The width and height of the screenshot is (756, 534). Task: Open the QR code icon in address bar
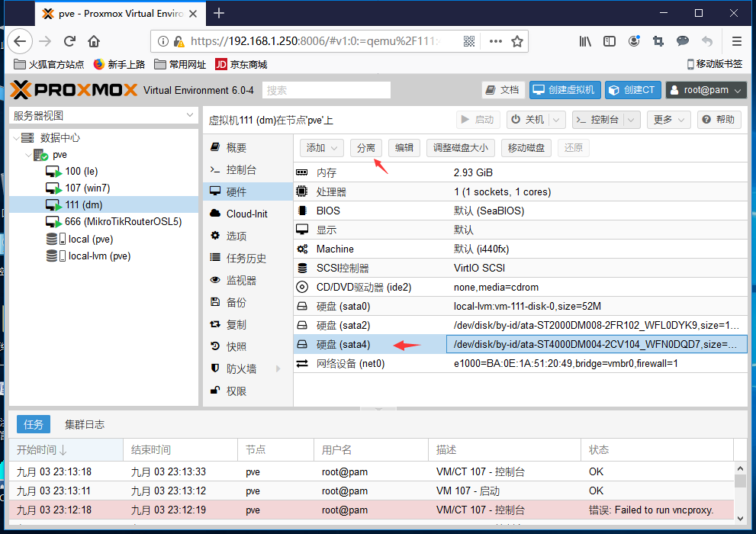469,41
